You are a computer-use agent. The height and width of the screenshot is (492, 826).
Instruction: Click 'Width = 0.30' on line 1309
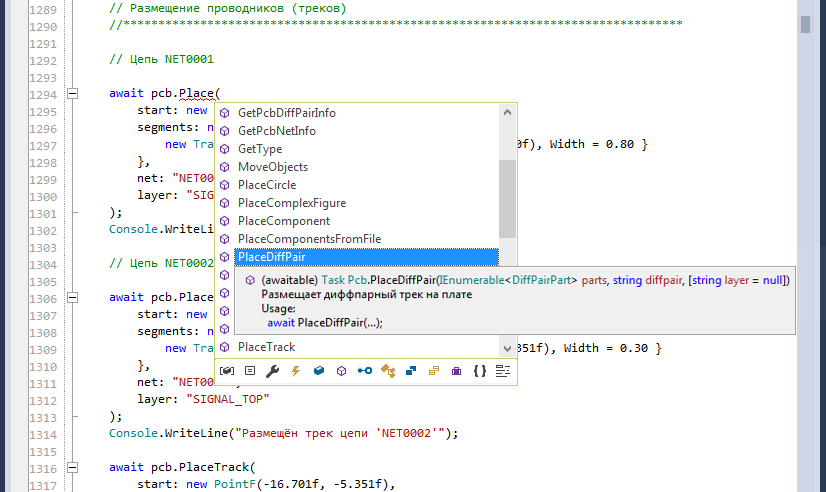606,348
